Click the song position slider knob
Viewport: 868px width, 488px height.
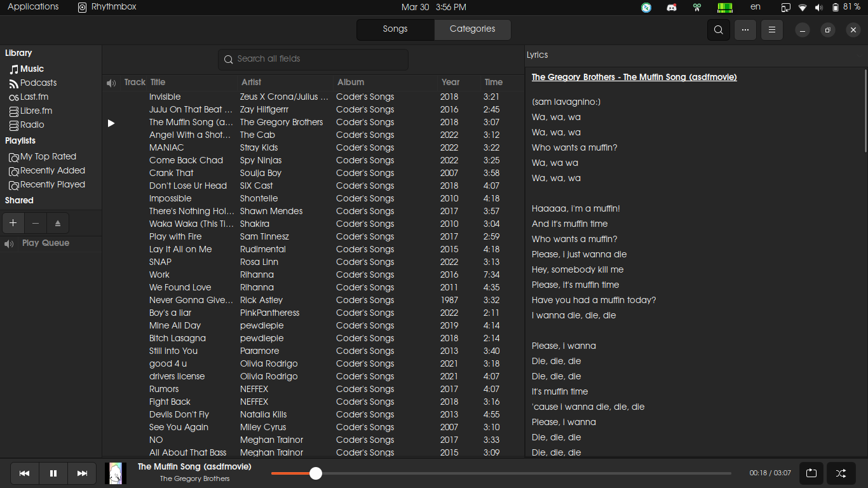pyautogui.click(x=316, y=473)
